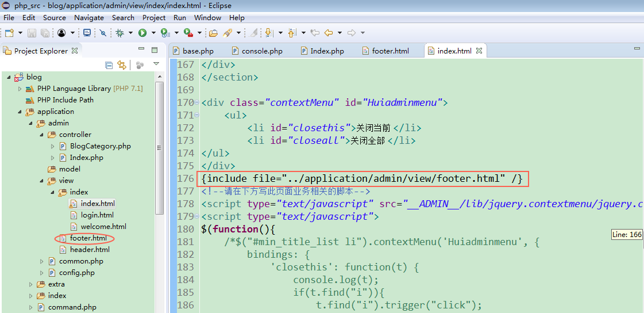This screenshot has width=644, height=313.
Task: Place cursor on line 176 include statement
Action: click(x=361, y=178)
